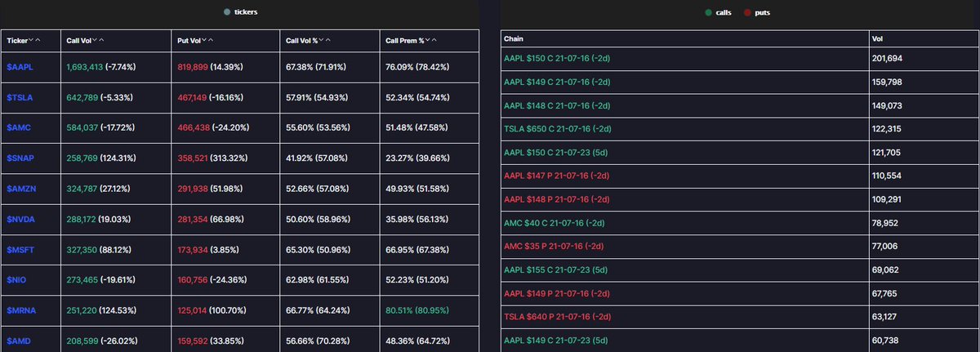Sort Ticker column descending with down arrow

click(x=31, y=40)
